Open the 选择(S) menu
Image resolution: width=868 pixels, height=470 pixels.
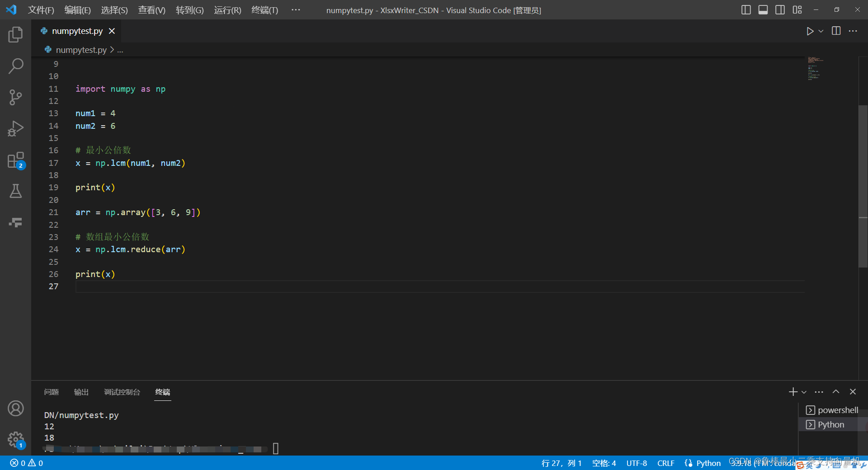[x=114, y=10]
